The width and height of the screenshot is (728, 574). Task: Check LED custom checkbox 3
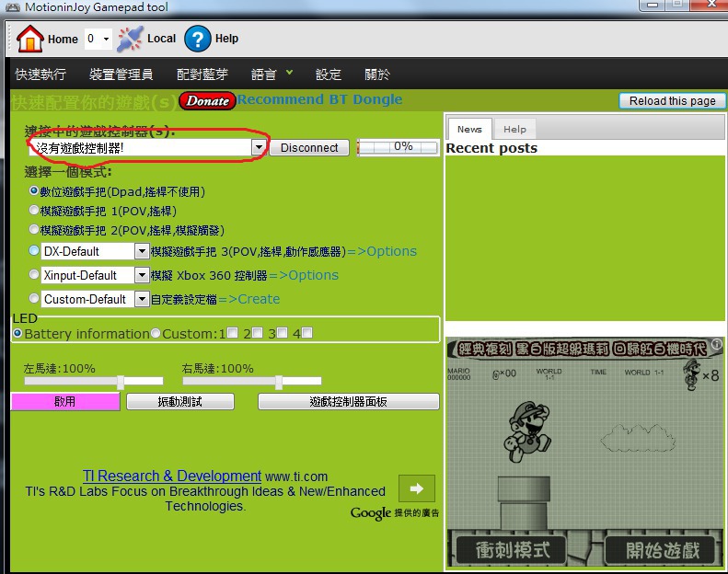click(x=282, y=333)
